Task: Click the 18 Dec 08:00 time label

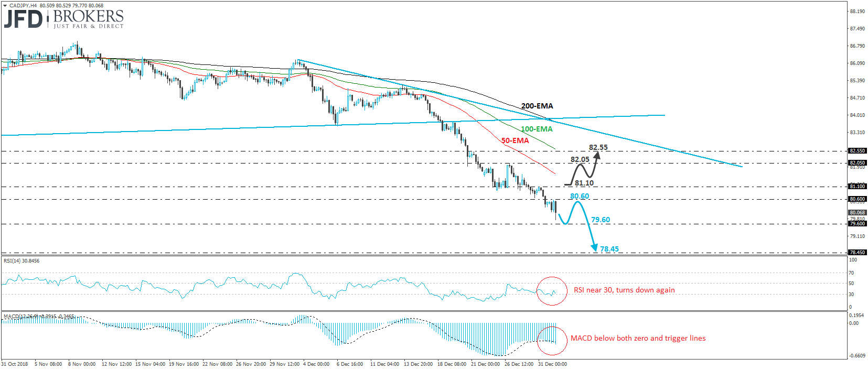Action: (452, 364)
